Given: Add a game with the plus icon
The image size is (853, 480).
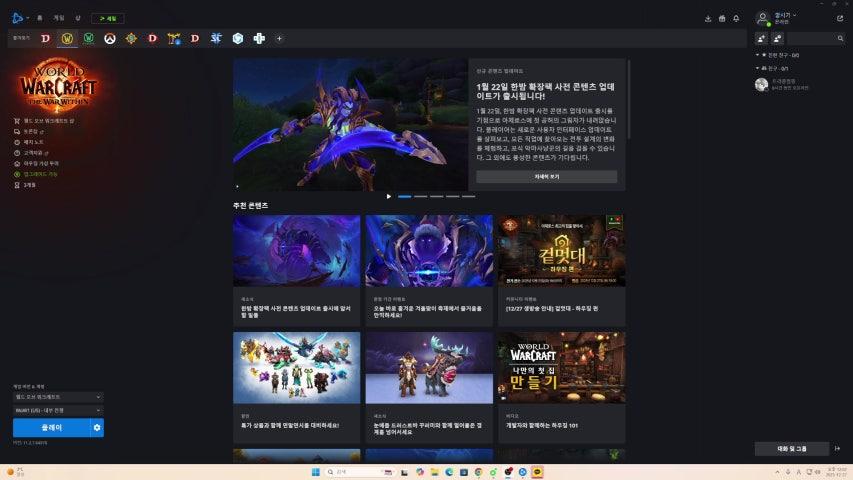Looking at the screenshot, I should point(279,39).
